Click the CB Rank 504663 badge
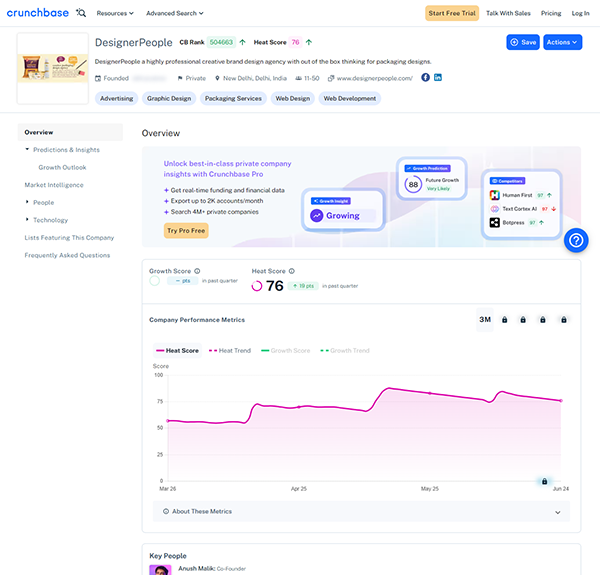 [x=221, y=42]
